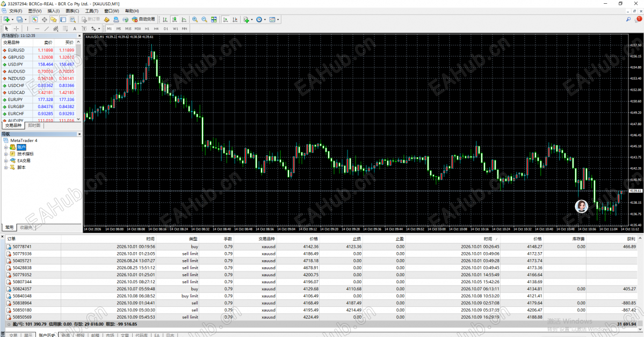Open the new chart dropdown arrow
Image resolution: width=644 pixels, height=337 pixels.
[12, 19]
